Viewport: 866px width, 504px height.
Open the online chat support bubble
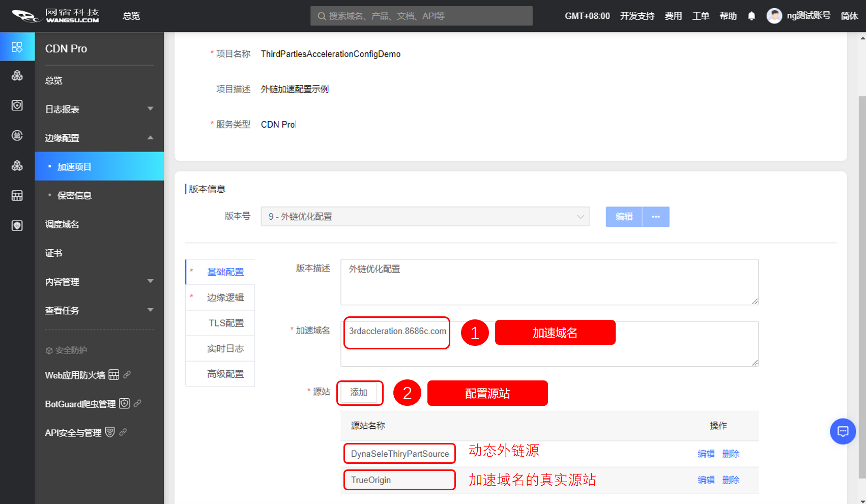point(843,431)
